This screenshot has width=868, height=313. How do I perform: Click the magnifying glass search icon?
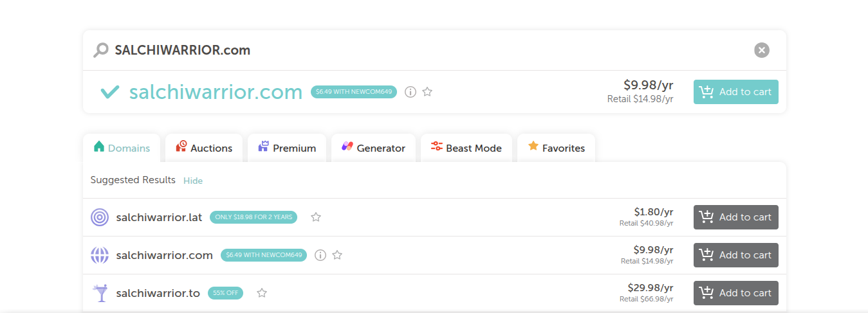pyautogui.click(x=100, y=50)
